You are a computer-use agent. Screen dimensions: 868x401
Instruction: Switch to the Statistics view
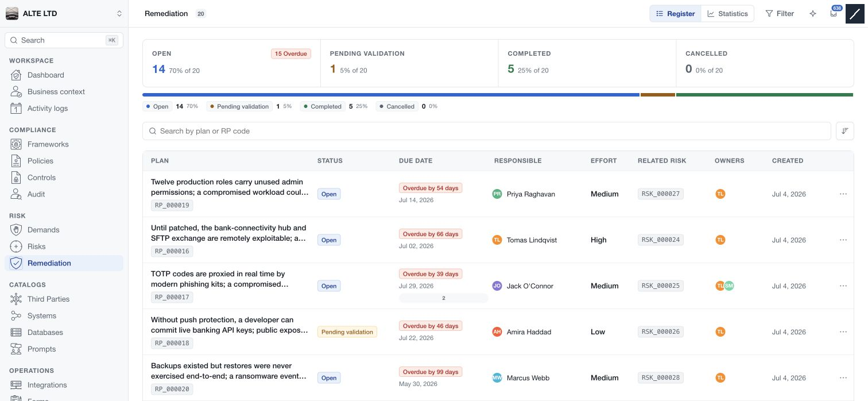coord(727,14)
